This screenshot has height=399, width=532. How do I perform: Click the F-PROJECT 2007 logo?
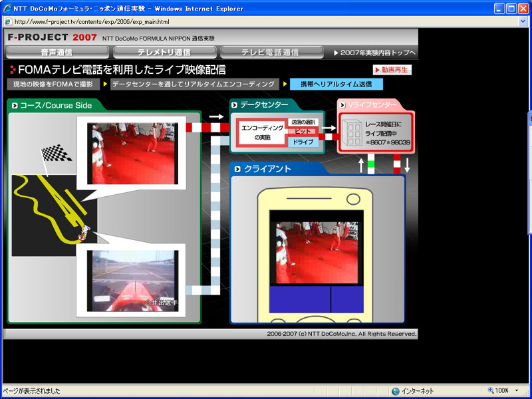pos(53,37)
